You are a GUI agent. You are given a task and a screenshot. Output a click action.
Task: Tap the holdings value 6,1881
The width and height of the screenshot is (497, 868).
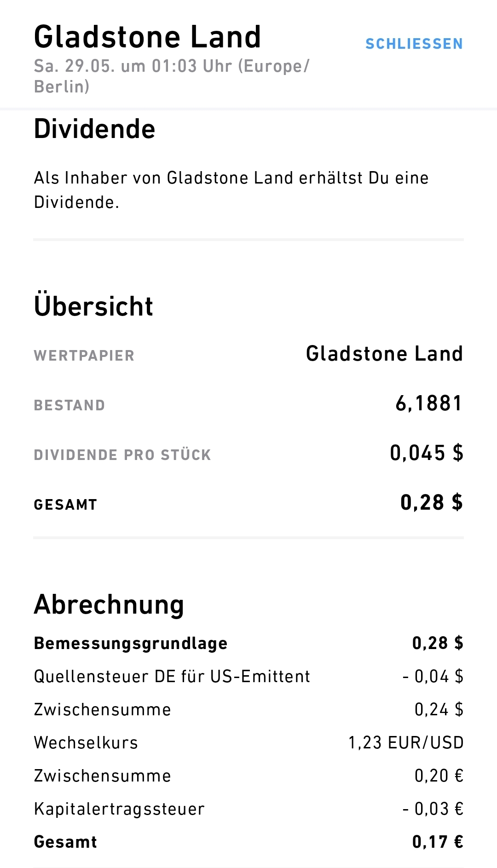(429, 403)
